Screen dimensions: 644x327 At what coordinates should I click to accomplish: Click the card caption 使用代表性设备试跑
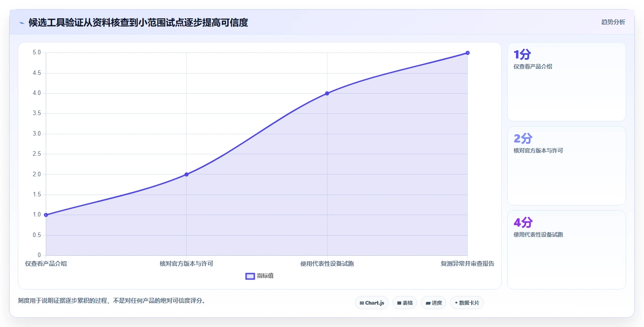tap(538, 234)
